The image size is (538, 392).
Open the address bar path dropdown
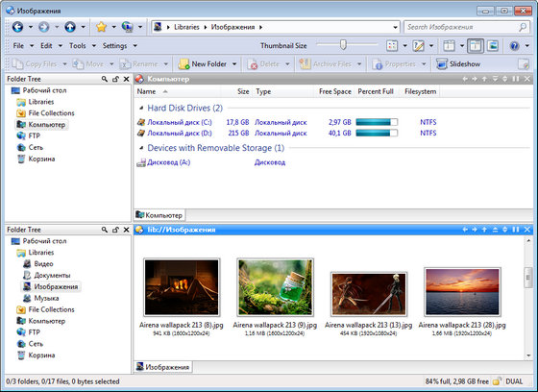pos(395,27)
